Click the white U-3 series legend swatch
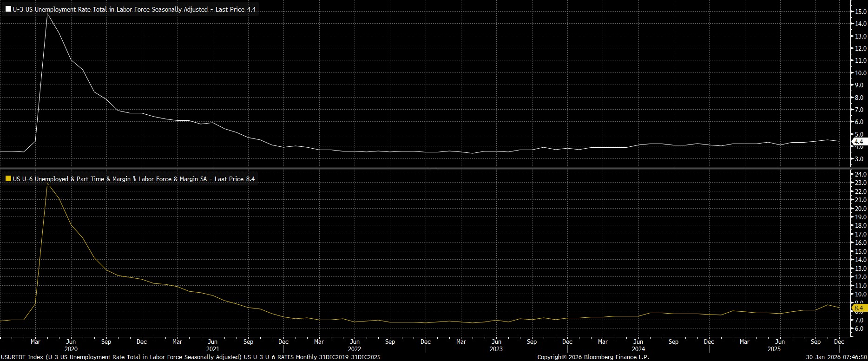Screen dimensions: 868x361 tap(8, 9)
